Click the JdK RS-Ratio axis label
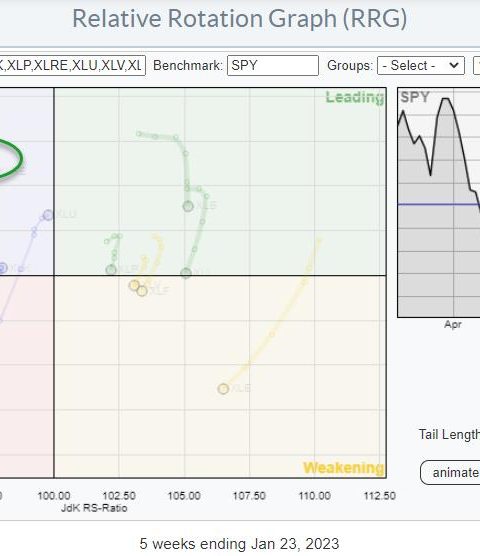 pyautogui.click(x=94, y=508)
